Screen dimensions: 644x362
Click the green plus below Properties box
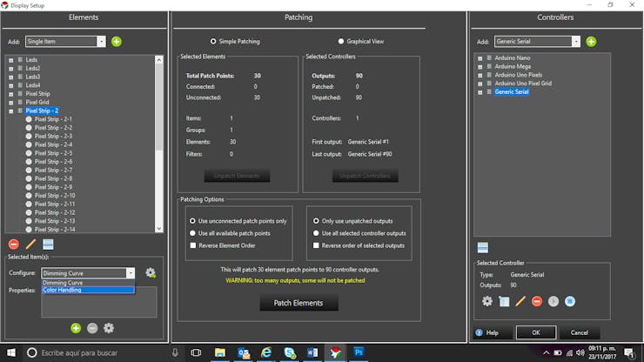(76, 328)
